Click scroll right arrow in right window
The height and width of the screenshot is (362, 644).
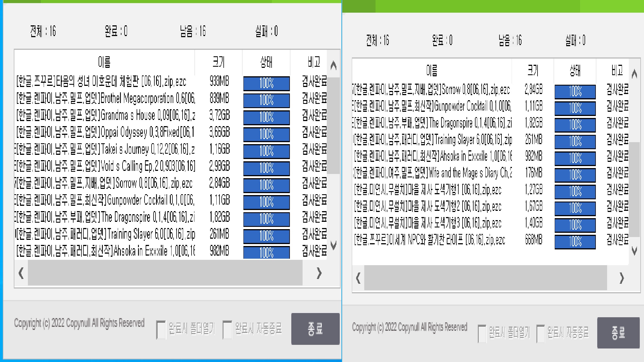click(x=622, y=278)
